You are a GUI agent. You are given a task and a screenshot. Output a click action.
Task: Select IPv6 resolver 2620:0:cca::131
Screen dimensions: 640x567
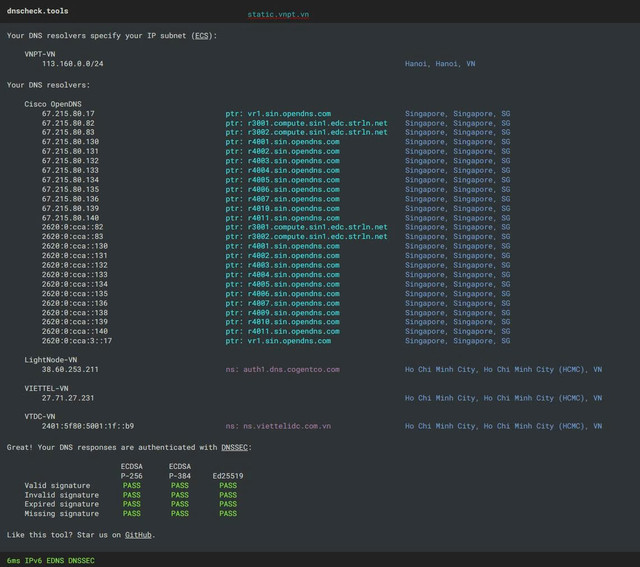point(75,256)
